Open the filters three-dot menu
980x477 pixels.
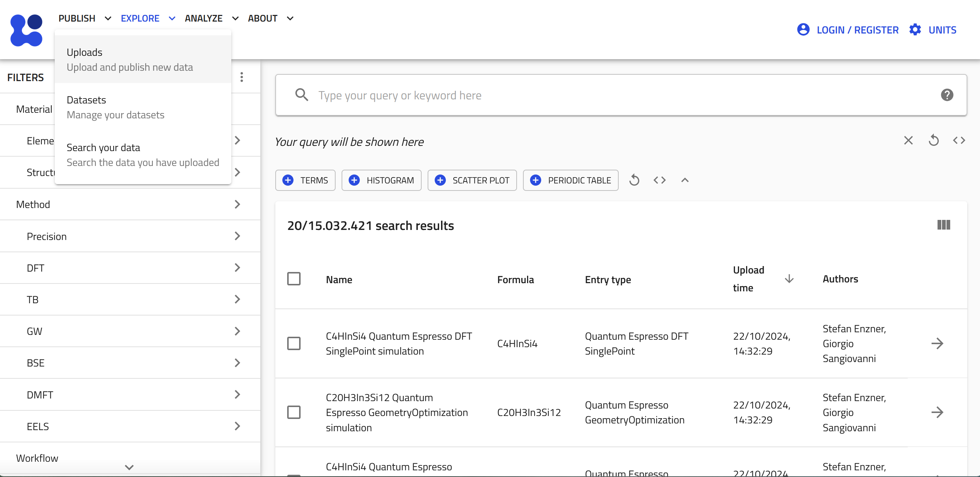pos(242,77)
